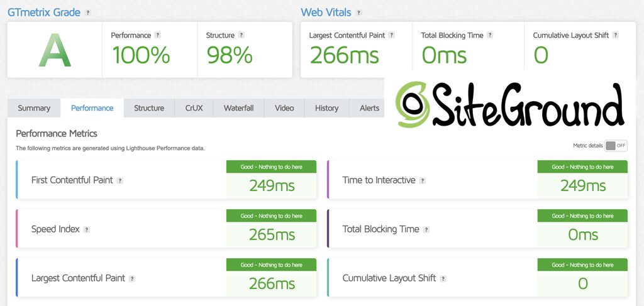644x306 pixels.
Task: Click help icon beside 0ms Total Blocking Time vital
Action: 489,35
